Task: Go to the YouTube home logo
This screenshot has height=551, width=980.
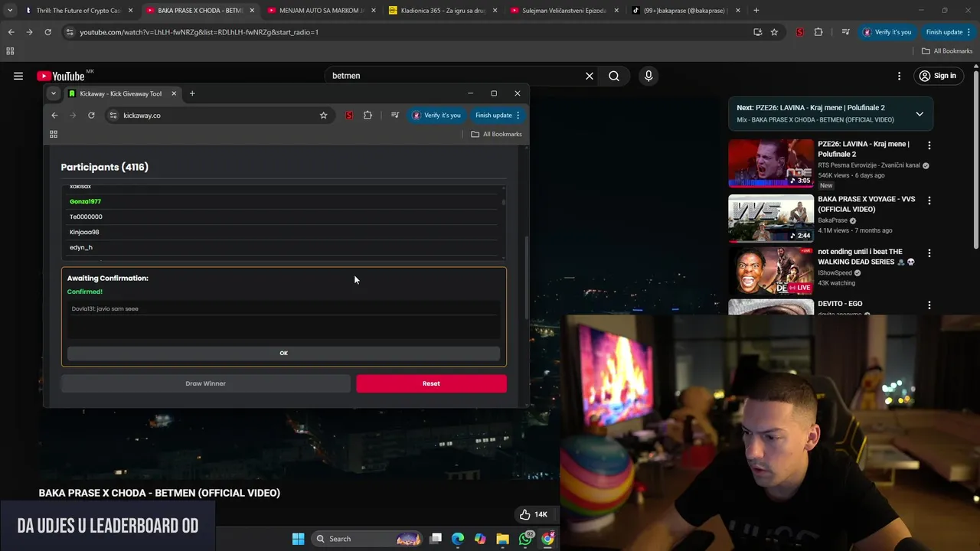Action: point(61,76)
